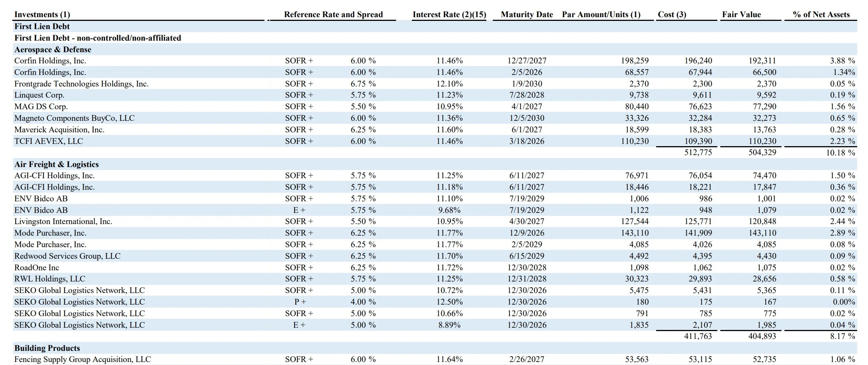Select par amount 791 for SEKO Global Logistics

tap(642, 314)
